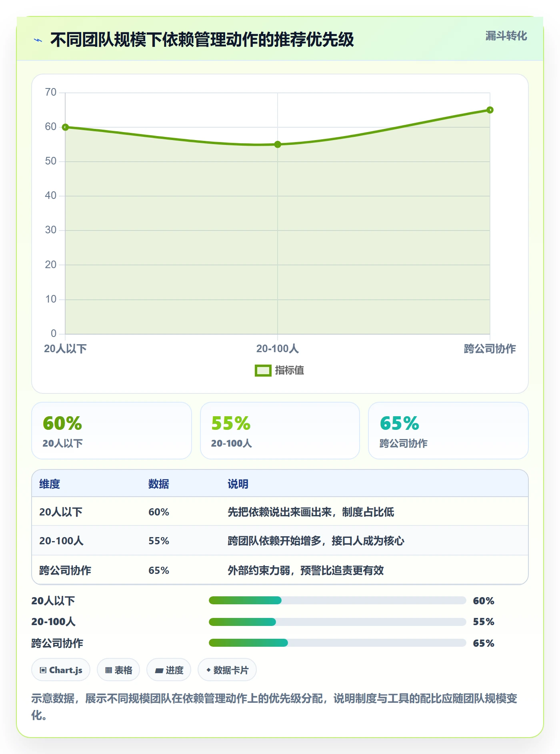Viewport: 560px width, 754px height.
Task: Select the 20-100人 data point on chart
Action: 278,144
